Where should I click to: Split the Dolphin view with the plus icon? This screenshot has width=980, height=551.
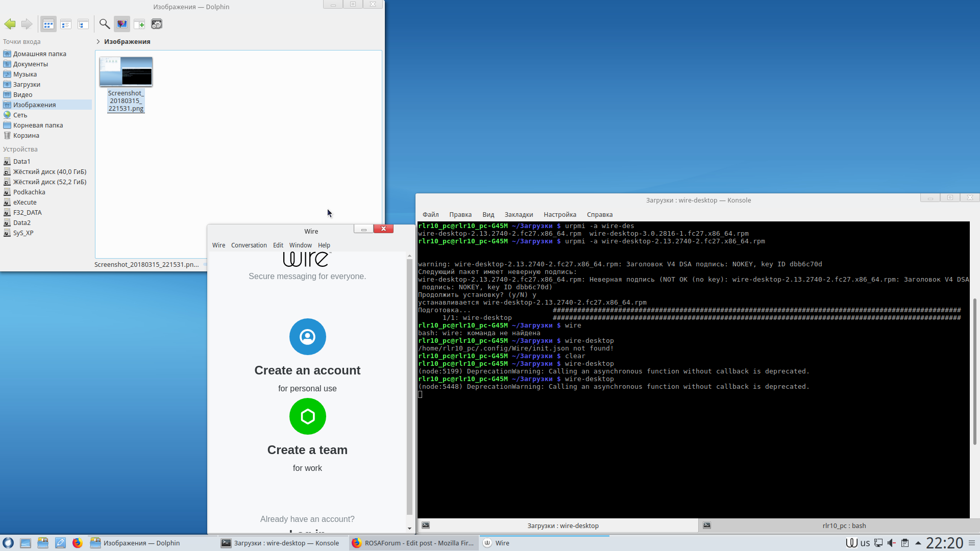139,24
